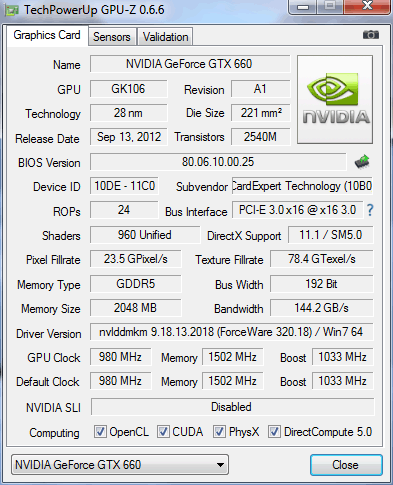Click the Name field NVIDIA GeForce GTX 660

190,64
